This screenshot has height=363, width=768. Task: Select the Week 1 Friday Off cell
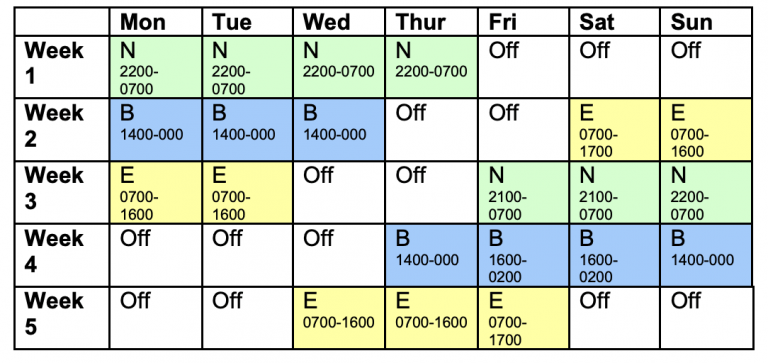[x=523, y=67]
